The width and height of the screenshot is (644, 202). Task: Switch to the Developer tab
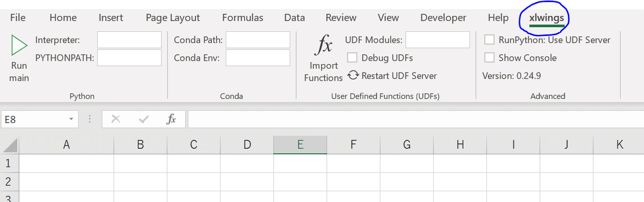[x=443, y=18]
